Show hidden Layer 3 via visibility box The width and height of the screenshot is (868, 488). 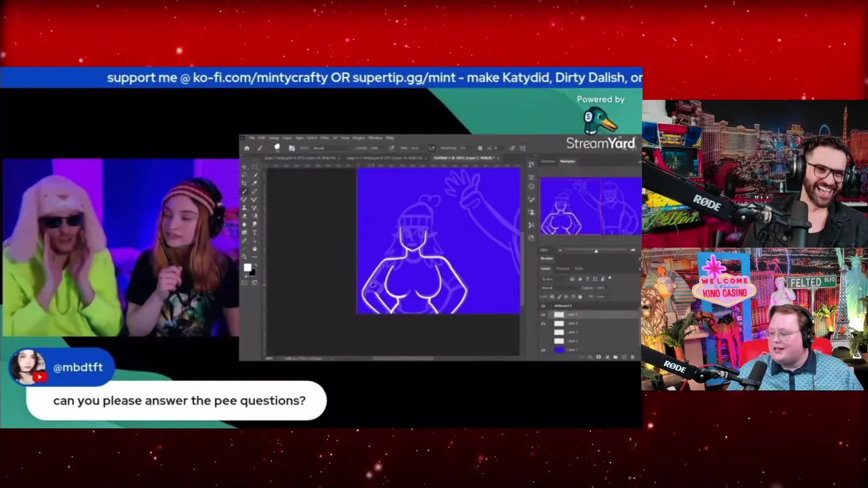543,332
